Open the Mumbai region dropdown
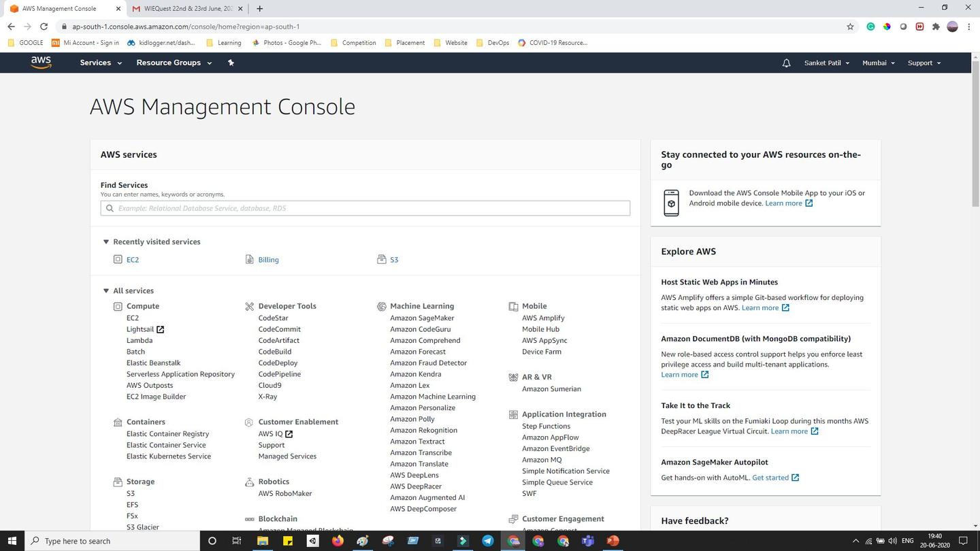The width and height of the screenshot is (980, 551). [x=879, y=63]
